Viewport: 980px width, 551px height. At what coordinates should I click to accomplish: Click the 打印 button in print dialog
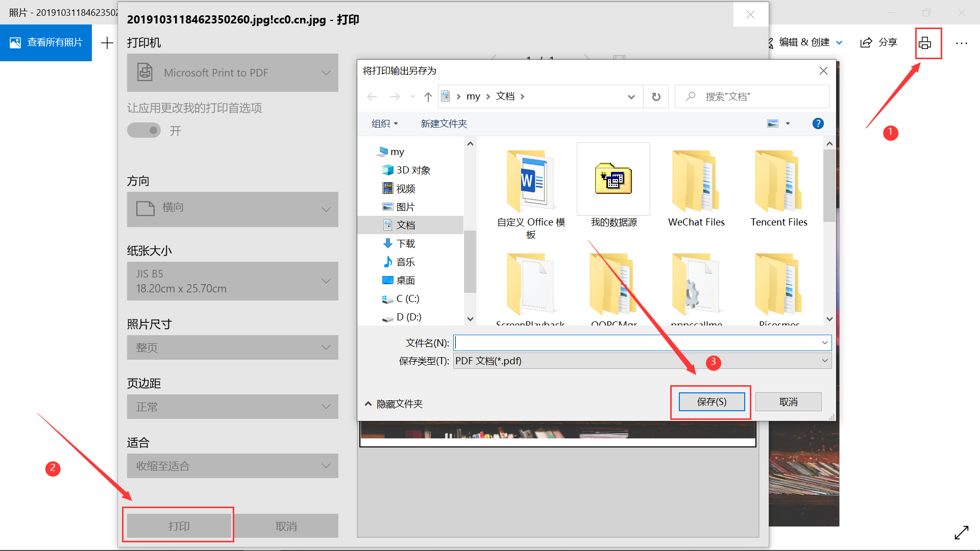[x=179, y=525]
